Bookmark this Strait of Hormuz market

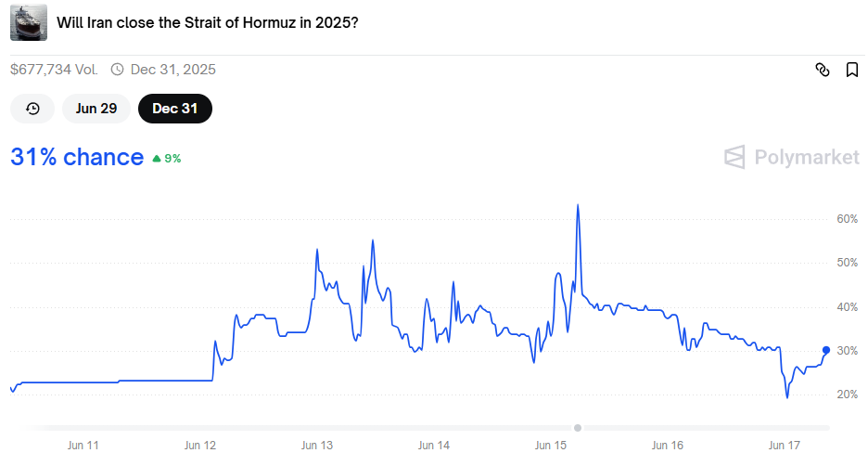pyautogui.click(x=851, y=70)
